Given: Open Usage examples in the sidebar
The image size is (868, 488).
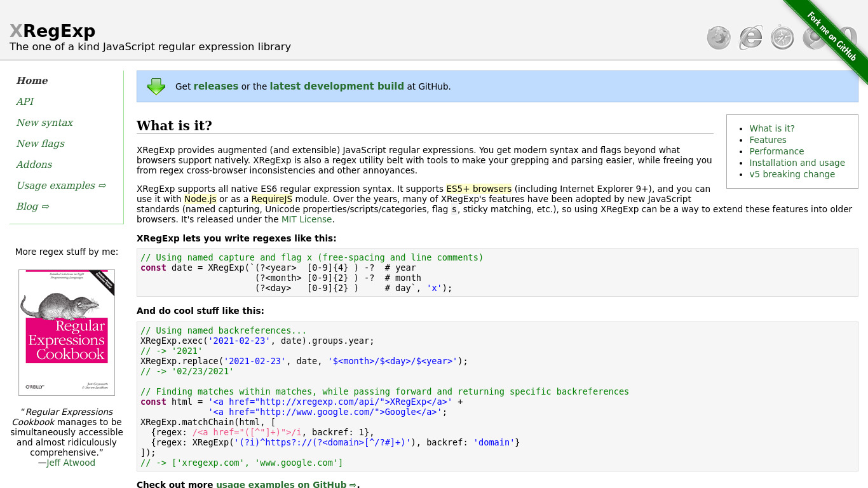Looking at the screenshot, I should point(62,186).
